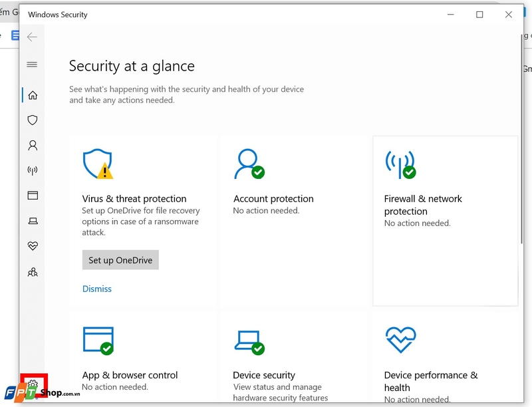This screenshot has width=532, height=407.
Task: Click 'No action needed.' under Account protection
Action: tap(267, 211)
